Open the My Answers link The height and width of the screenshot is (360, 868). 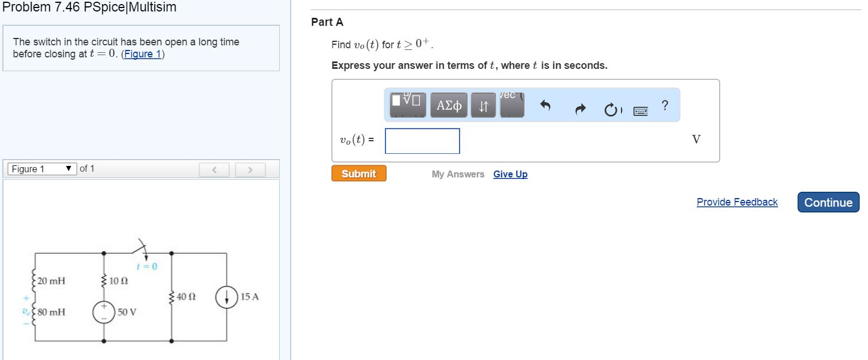point(458,174)
